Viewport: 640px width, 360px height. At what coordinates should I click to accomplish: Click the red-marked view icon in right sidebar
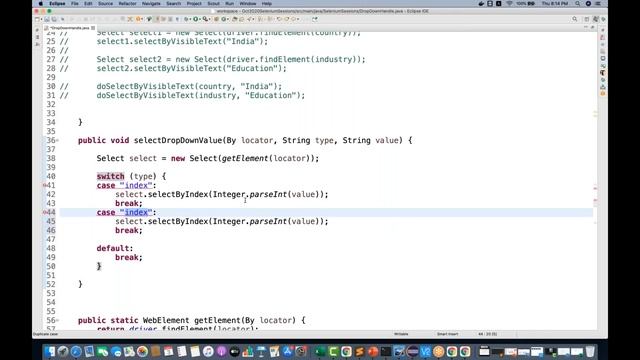click(602, 37)
